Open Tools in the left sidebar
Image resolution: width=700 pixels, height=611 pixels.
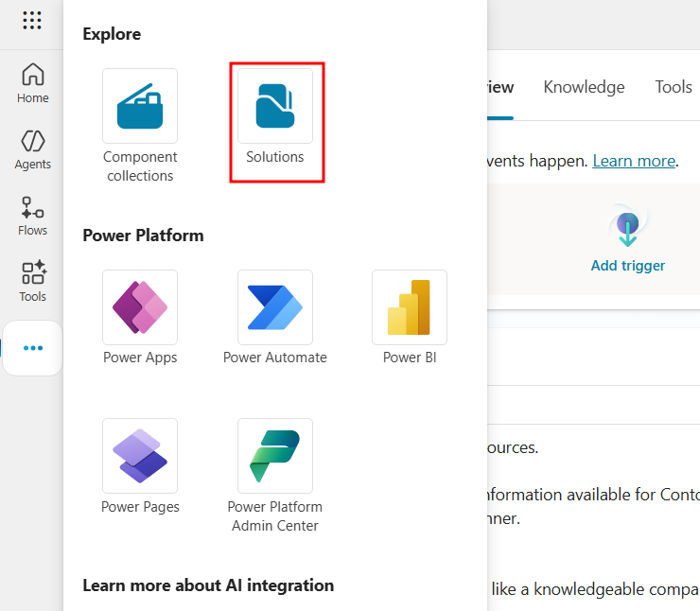coord(32,281)
